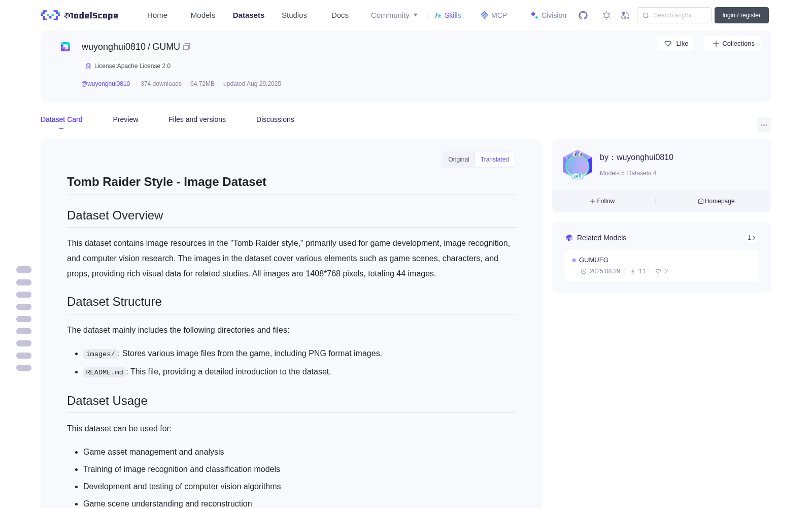Open the Docs section
Viewport: 812px width, 508px height.
tap(340, 15)
